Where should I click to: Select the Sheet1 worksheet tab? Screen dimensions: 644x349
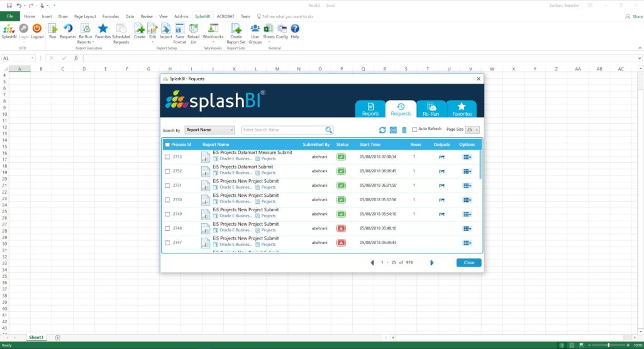point(36,338)
